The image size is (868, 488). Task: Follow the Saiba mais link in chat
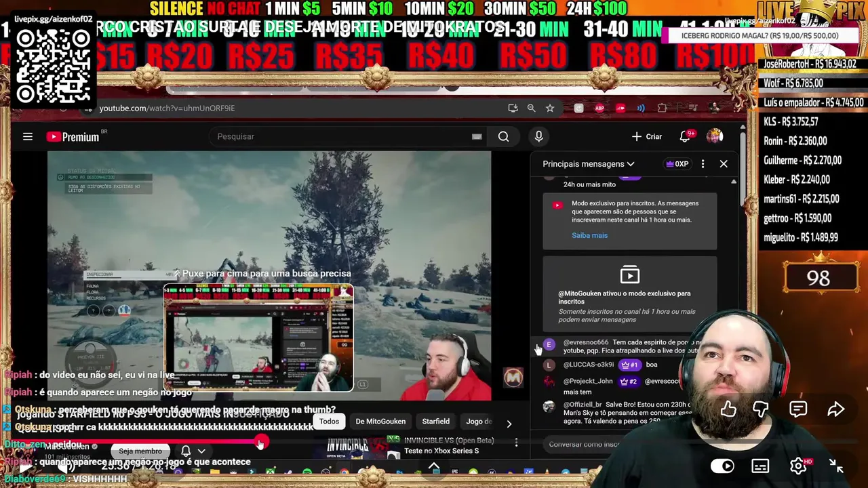pyautogui.click(x=589, y=235)
